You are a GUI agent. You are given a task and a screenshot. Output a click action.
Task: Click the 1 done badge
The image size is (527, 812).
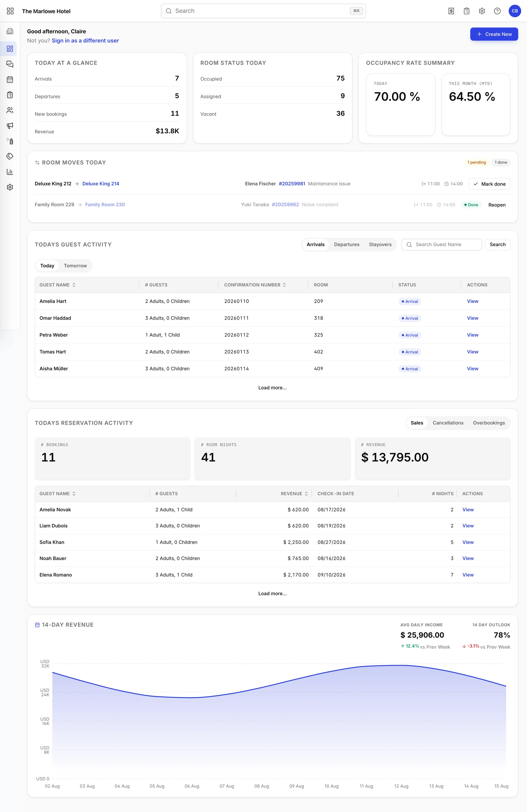(x=501, y=162)
